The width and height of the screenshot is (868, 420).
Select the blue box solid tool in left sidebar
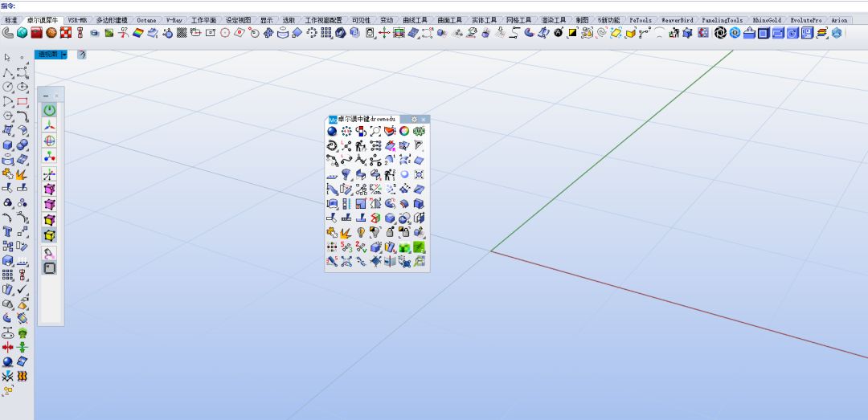[x=8, y=145]
